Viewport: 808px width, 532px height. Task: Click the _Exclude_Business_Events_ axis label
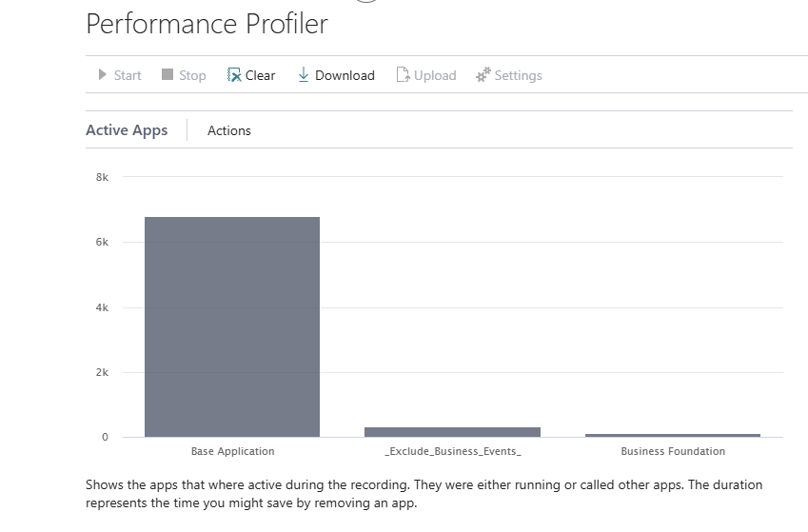452,451
